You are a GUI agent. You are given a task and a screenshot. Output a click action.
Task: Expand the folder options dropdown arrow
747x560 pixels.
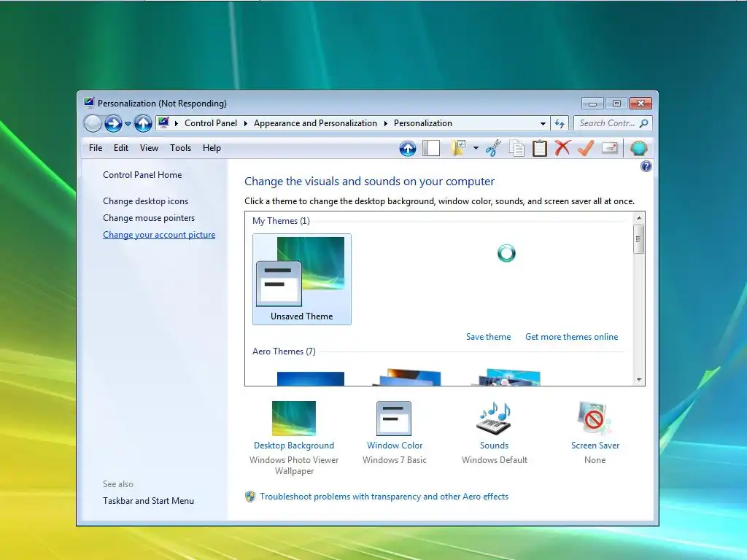point(476,148)
